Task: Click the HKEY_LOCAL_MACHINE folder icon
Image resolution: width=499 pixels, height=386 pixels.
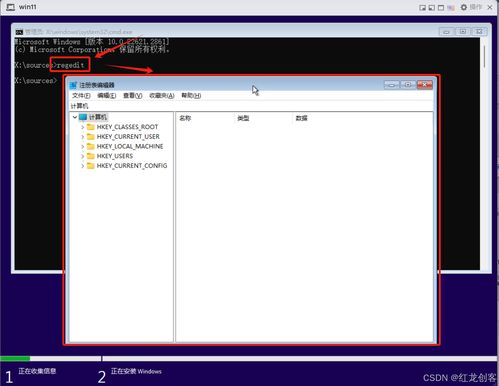Action: (x=90, y=146)
